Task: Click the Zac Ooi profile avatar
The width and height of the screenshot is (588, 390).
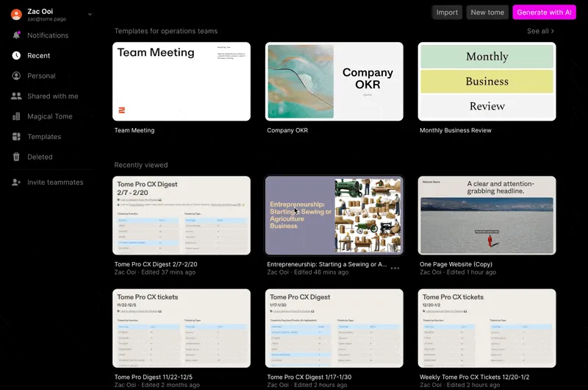Action: 16,14
